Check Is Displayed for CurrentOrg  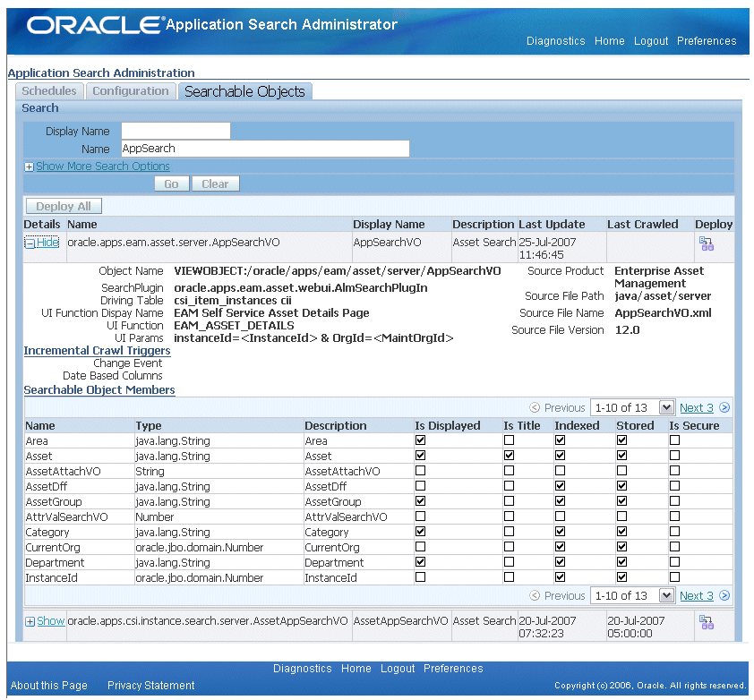point(420,547)
